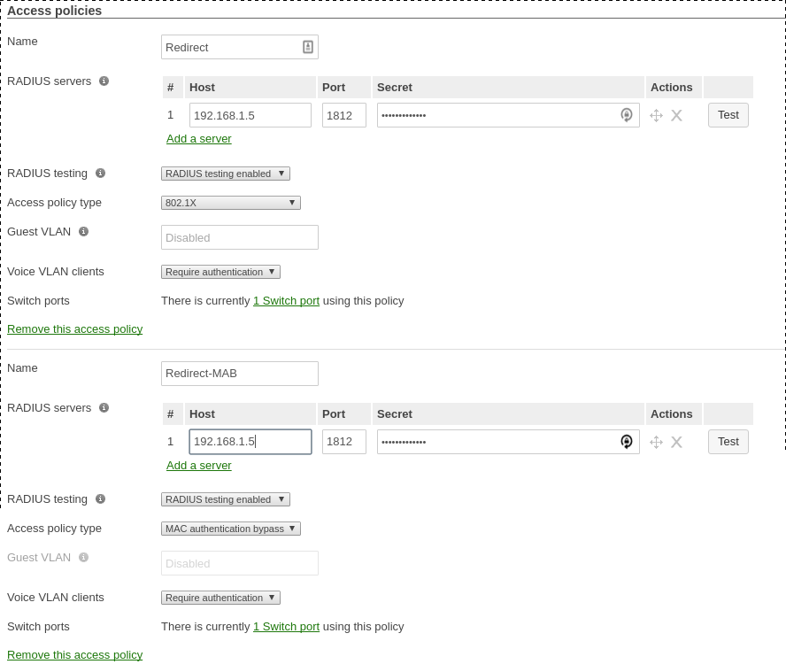Screen dimensions: 786x672
Task: Delete the RADIUS server in Redirect policy
Action: point(676,115)
